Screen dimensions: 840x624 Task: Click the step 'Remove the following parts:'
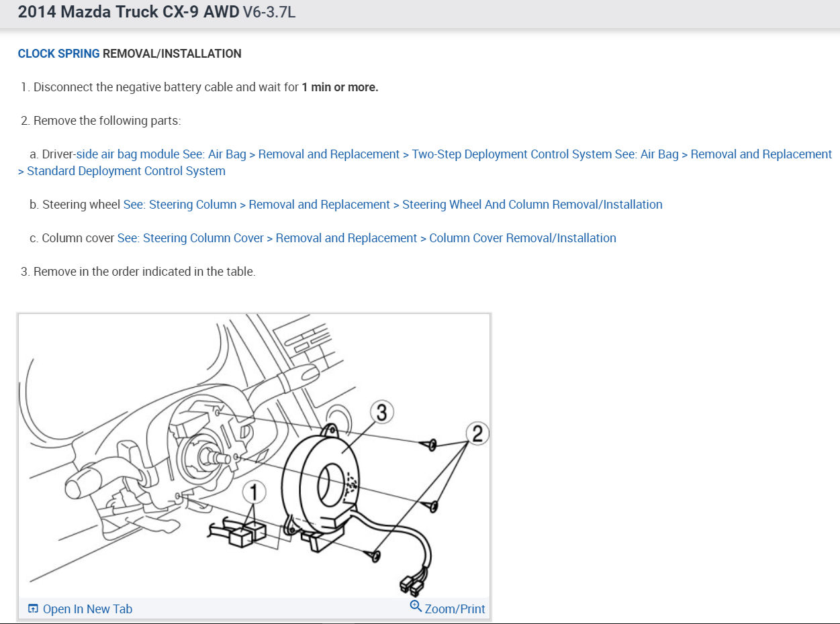click(107, 121)
